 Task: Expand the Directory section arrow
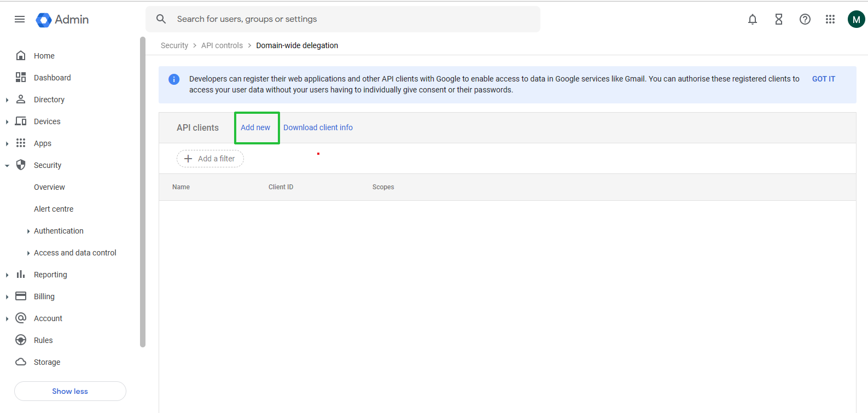tap(7, 100)
